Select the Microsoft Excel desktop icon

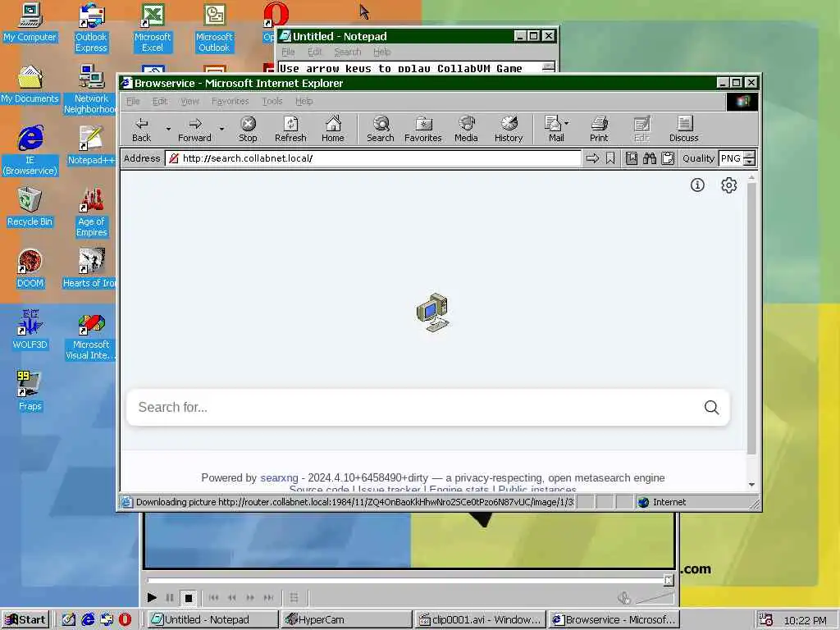(x=153, y=28)
